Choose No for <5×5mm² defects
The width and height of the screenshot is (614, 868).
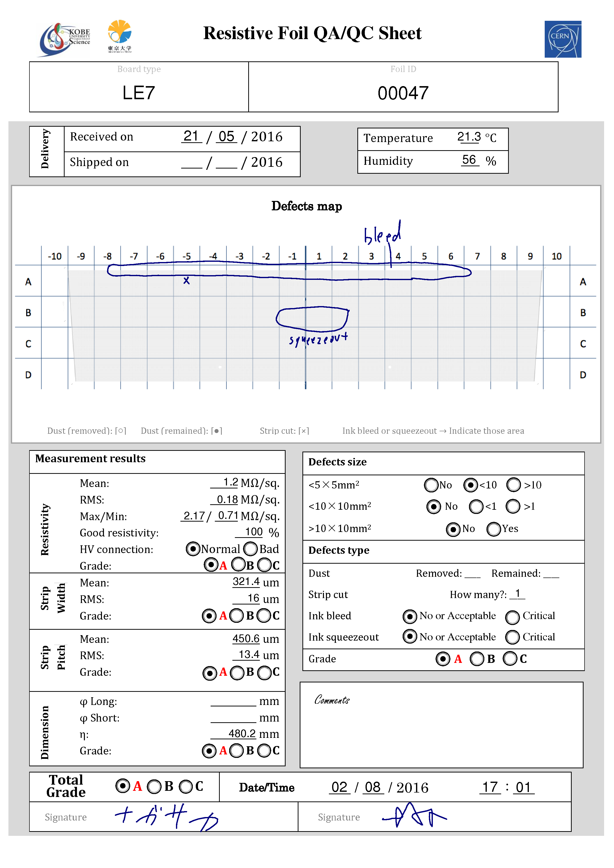431,485
